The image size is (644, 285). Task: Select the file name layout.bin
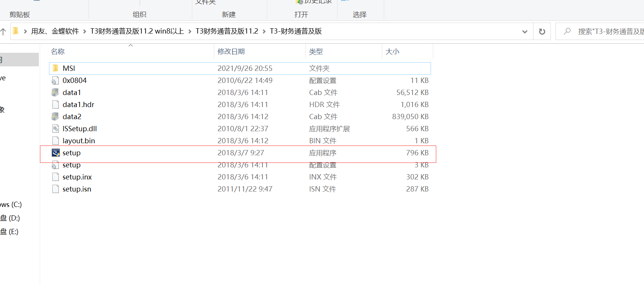pyautogui.click(x=79, y=141)
